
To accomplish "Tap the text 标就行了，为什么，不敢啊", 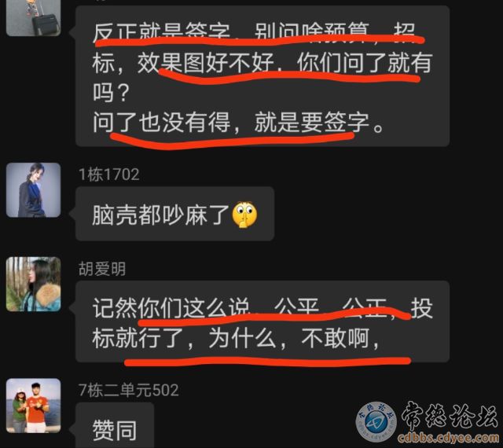I will 236,338.
